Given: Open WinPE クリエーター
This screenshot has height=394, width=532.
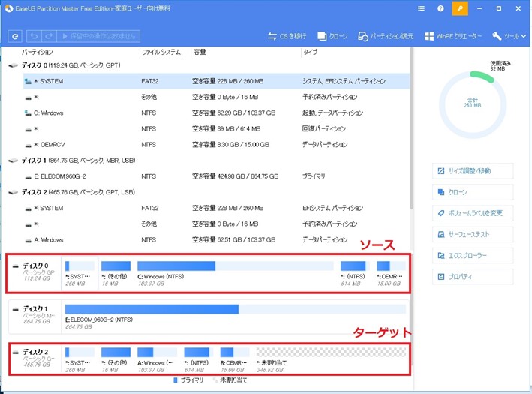Looking at the screenshot, I should [453, 36].
